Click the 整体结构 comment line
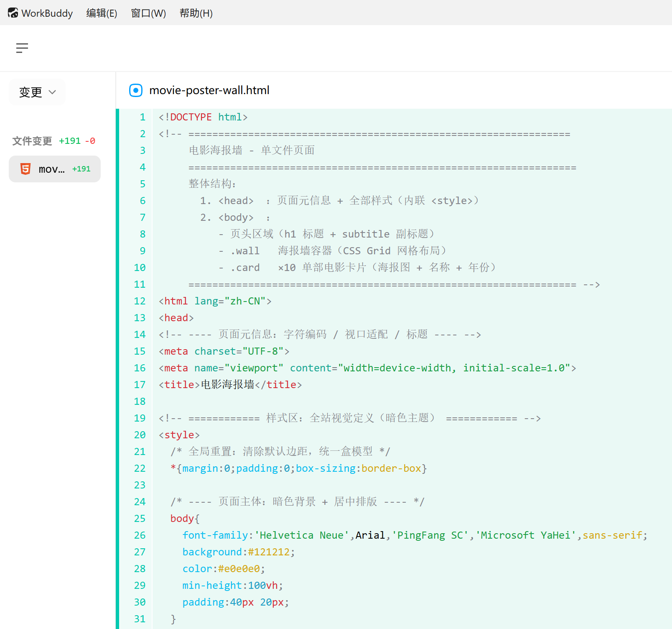The width and height of the screenshot is (672, 629). point(212,184)
